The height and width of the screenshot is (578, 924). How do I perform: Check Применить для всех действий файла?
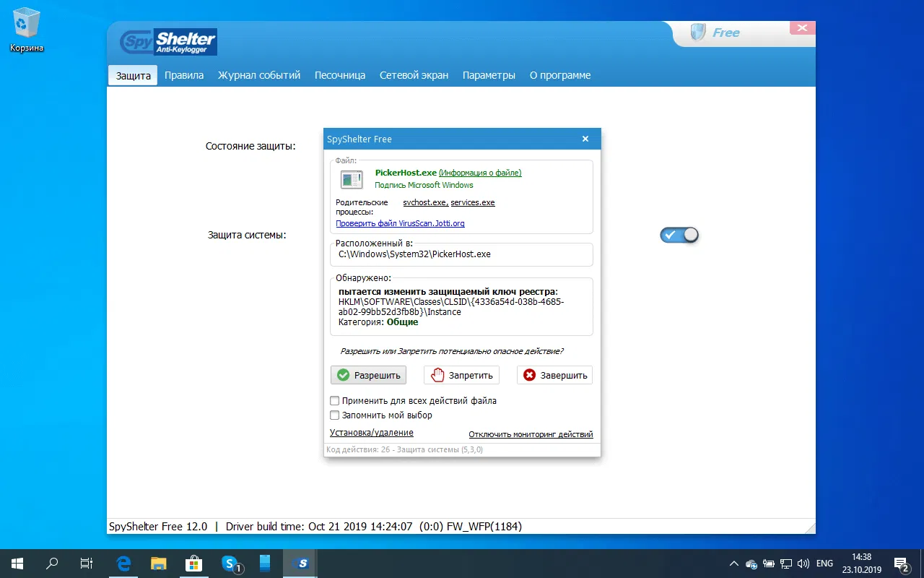point(334,401)
